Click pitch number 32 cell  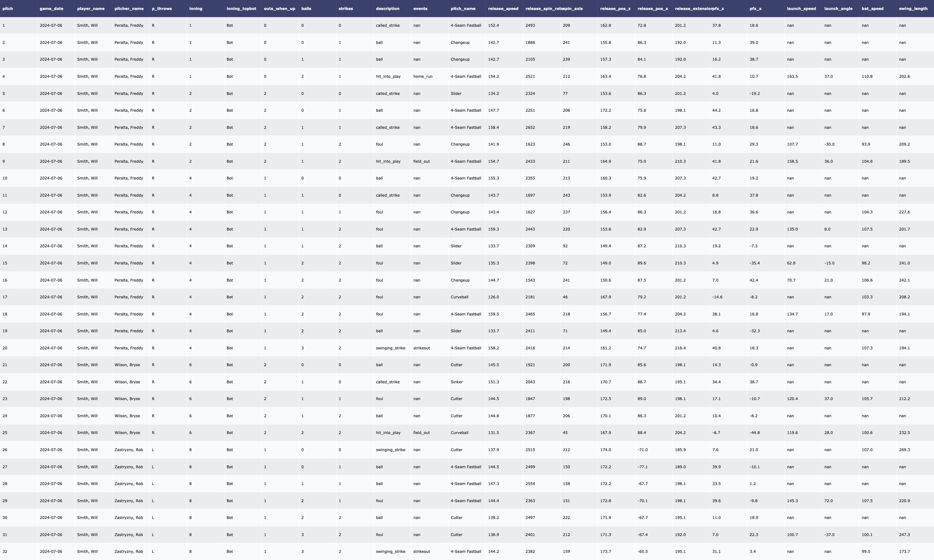(5, 551)
